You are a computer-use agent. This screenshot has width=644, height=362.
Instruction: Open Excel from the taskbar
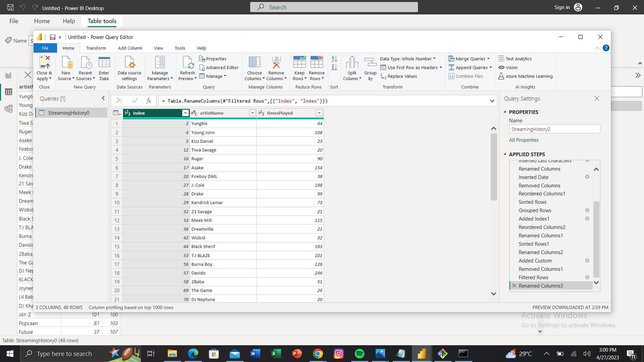tap(276, 353)
